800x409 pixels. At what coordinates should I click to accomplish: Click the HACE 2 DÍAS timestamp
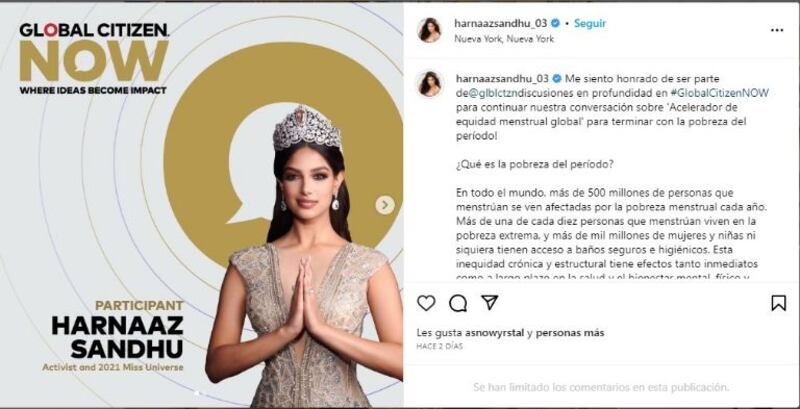439,346
